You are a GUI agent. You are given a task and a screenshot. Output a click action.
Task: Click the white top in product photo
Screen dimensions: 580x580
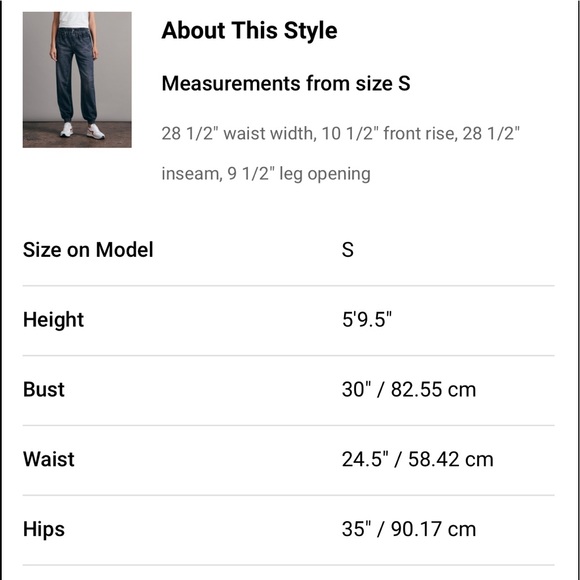tap(74, 20)
